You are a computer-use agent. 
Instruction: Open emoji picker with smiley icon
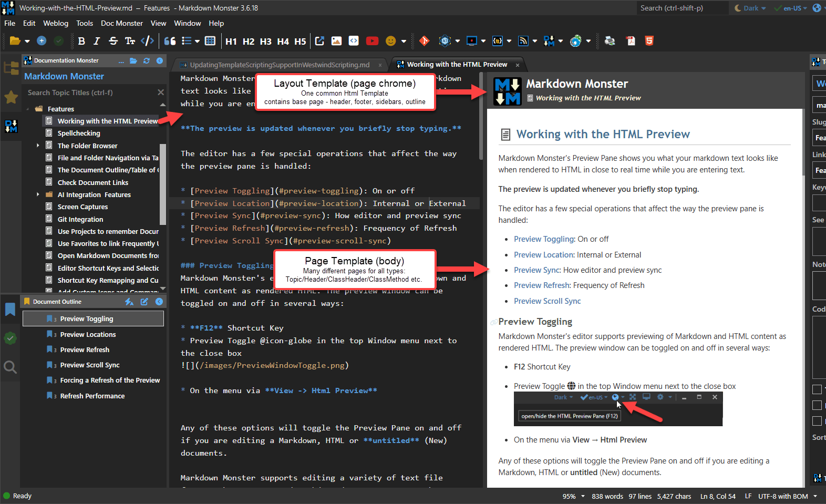tap(390, 41)
